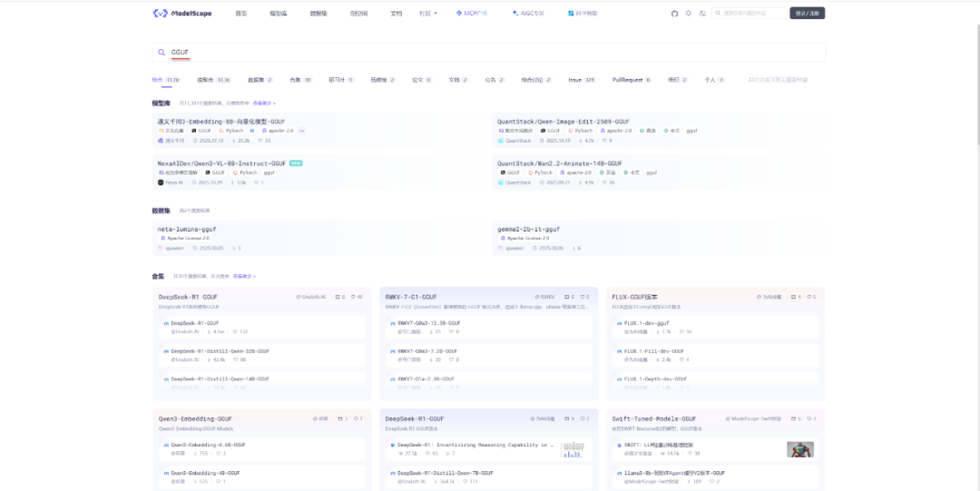Click the 科学智能 grid icon
This screenshot has width=980, height=491.
tap(571, 13)
